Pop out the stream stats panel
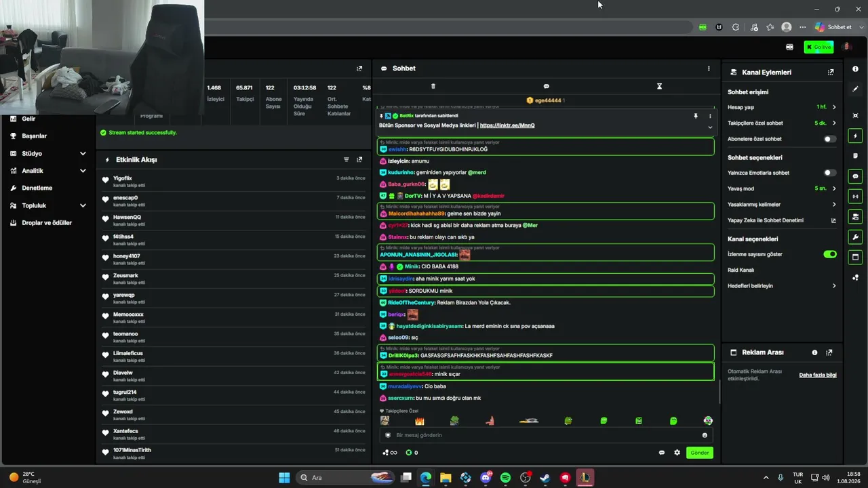 point(359,68)
